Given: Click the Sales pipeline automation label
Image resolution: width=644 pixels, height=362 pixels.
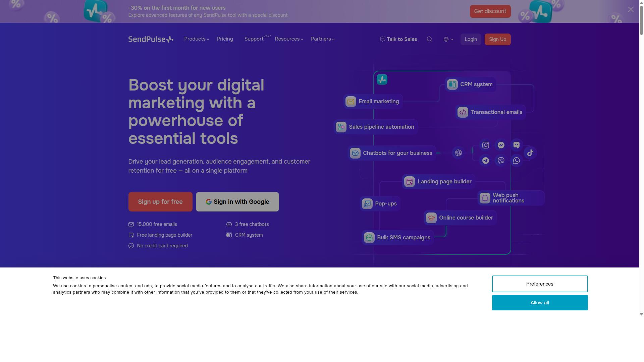Looking at the screenshot, I should click(x=381, y=127).
